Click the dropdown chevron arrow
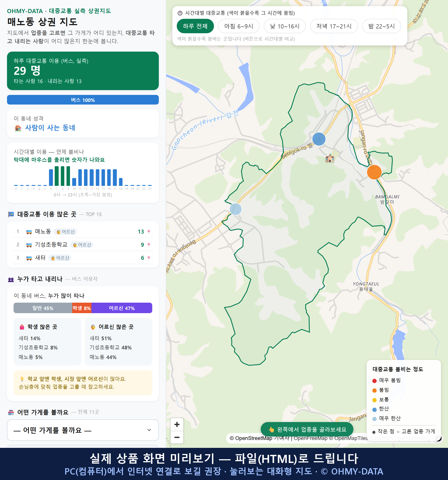 click(x=149, y=430)
